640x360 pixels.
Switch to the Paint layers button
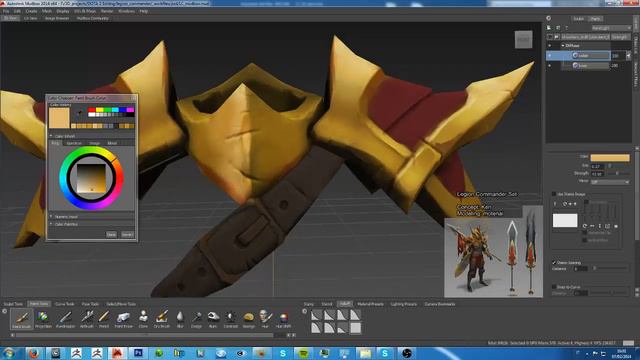[596, 19]
